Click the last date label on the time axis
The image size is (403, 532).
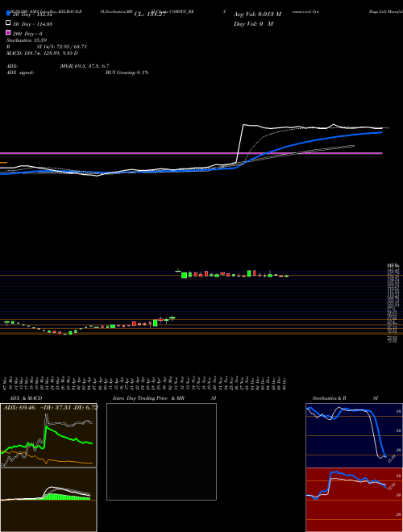[285, 383]
